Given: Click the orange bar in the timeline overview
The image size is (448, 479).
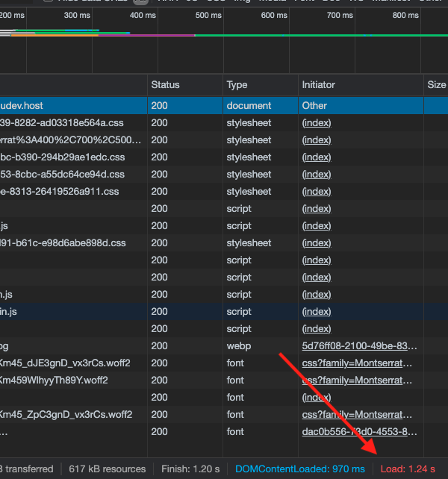Looking at the screenshot, I should click(55, 35).
